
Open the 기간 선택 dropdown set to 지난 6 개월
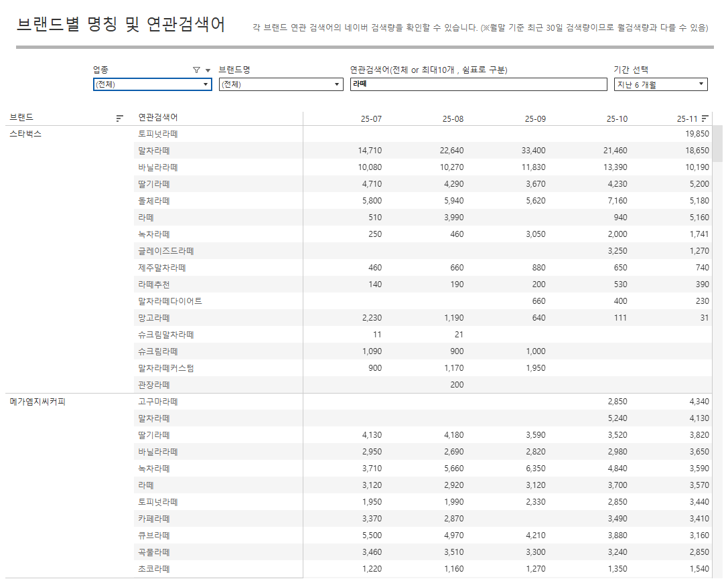[x=660, y=84]
